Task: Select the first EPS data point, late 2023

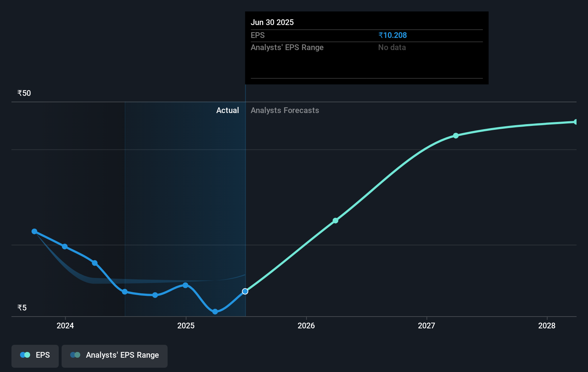Action: (x=34, y=231)
